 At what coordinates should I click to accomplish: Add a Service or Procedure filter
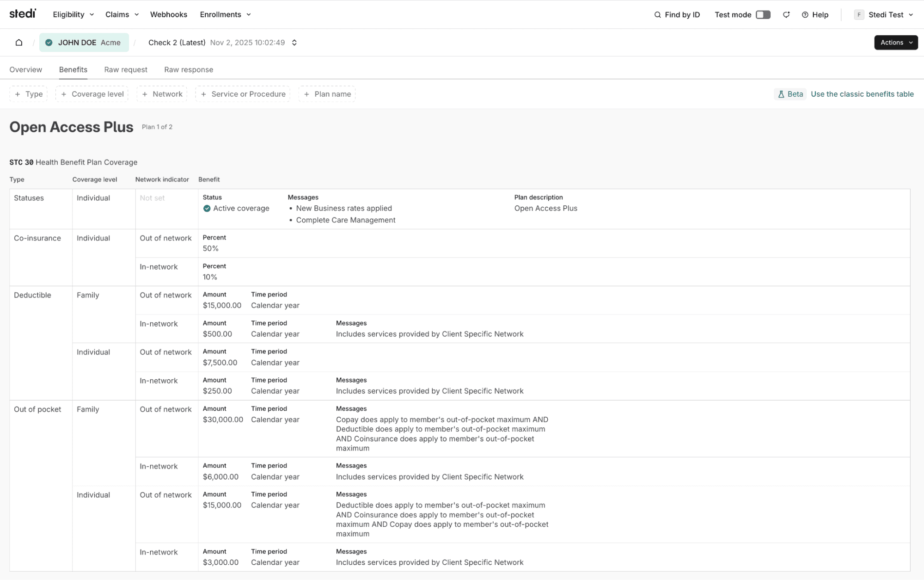[243, 94]
